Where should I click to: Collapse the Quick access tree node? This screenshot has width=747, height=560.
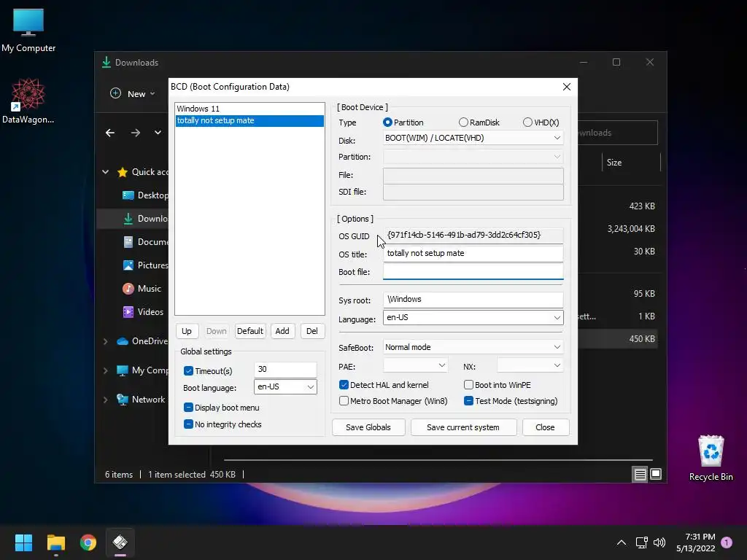(105, 172)
